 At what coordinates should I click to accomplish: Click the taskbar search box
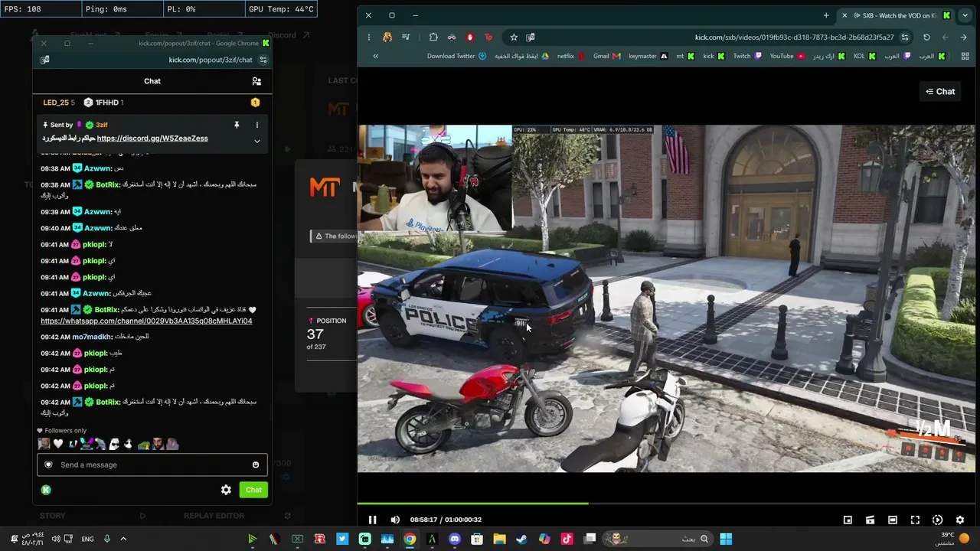point(659,539)
